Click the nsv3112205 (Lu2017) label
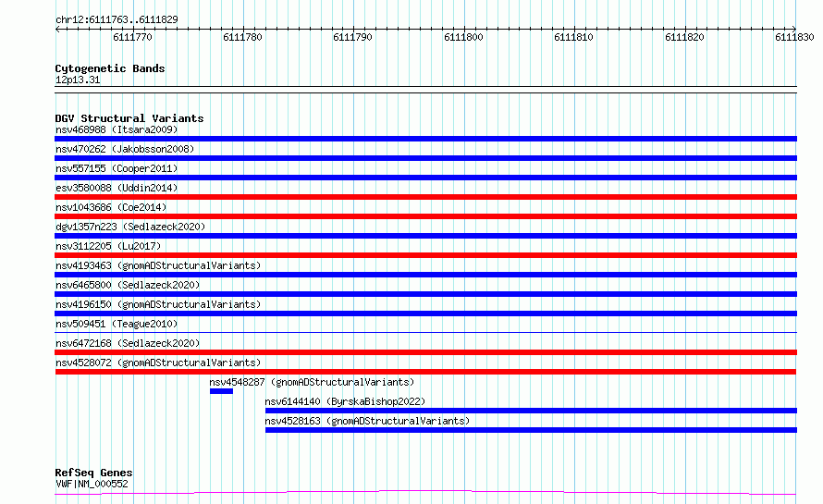This screenshot has height=504, width=823. [108, 246]
